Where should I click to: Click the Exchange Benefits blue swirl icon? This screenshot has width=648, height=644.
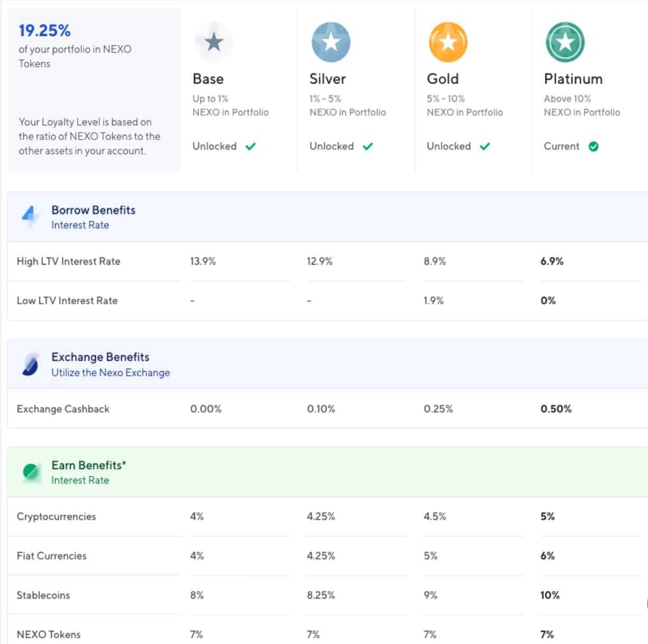(30, 365)
